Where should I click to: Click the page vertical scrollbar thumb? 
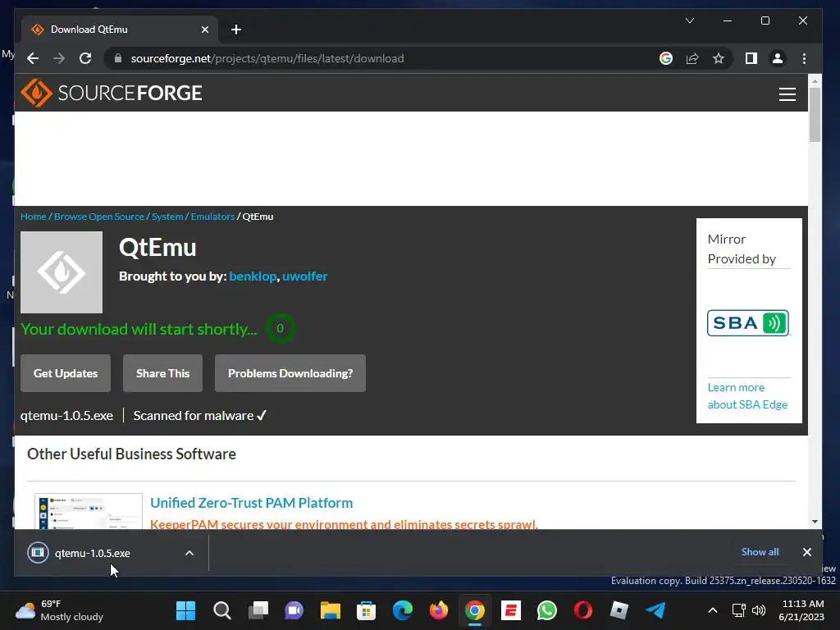pos(815,115)
